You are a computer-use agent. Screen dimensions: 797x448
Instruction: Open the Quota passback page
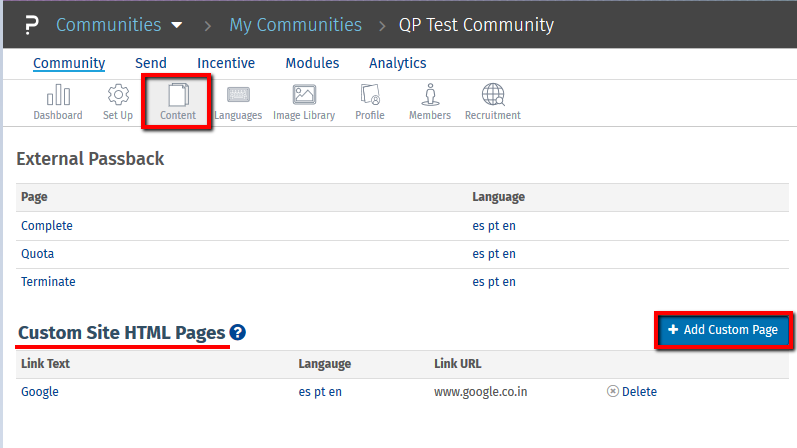pos(38,254)
